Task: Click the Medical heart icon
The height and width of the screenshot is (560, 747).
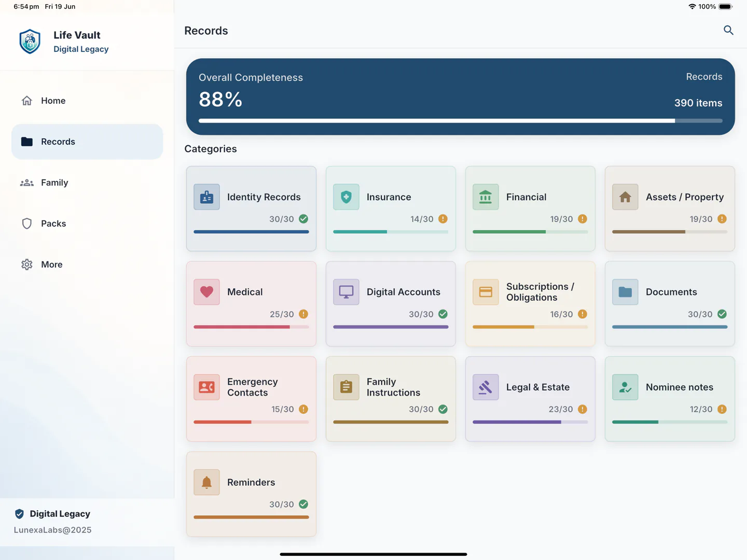Action: (206, 292)
